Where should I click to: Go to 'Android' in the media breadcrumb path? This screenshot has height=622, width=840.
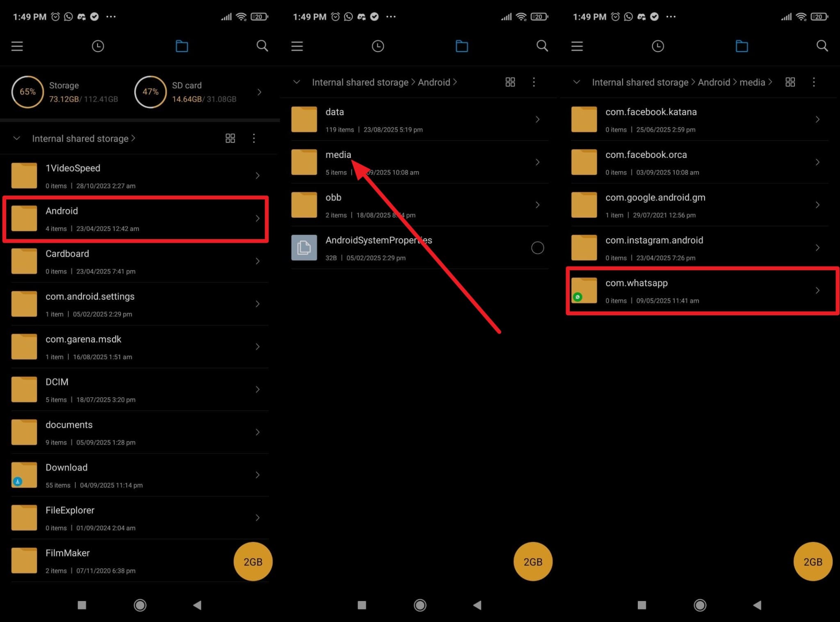coord(714,82)
